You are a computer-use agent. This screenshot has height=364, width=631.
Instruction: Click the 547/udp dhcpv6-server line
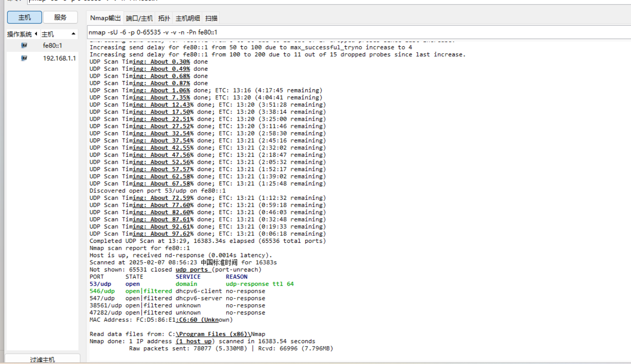177,298
